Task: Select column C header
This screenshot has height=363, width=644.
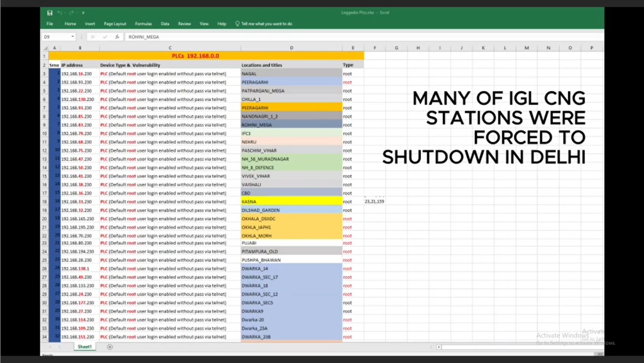Action: click(x=170, y=48)
